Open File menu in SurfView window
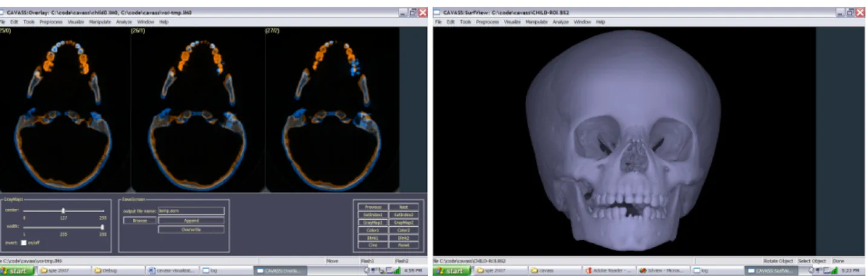 [x=438, y=22]
